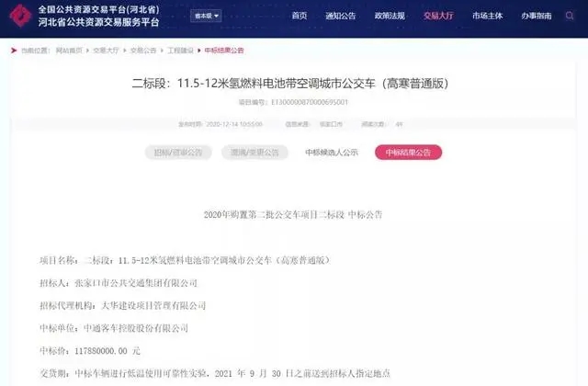
Task: Click the 网站首页 breadcrumb link
Action: 69,51
